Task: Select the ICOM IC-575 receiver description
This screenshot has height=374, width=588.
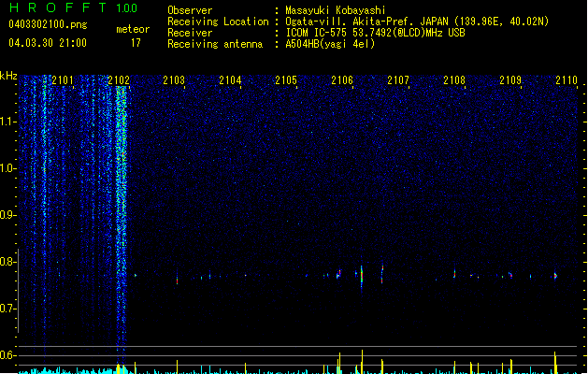Action: pos(376,33)
